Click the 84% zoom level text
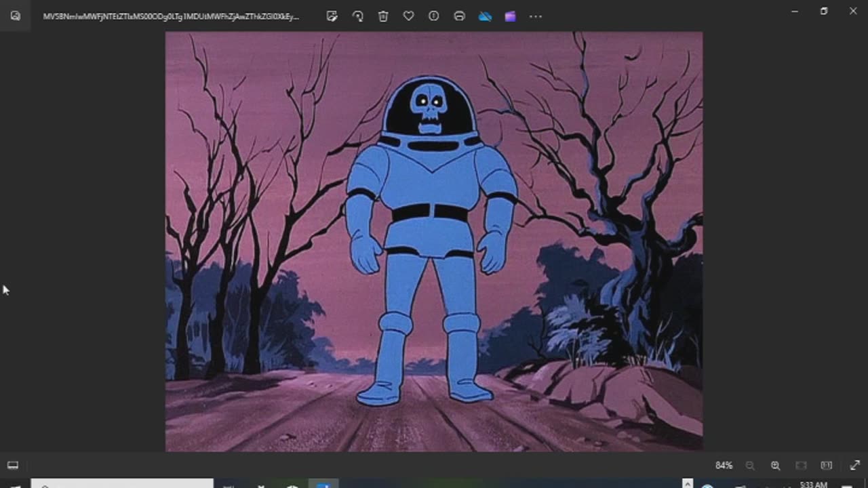 (x=724, y=466)
